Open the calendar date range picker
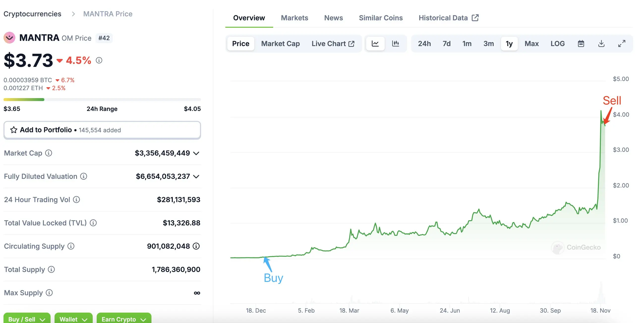The width and height of the screenshot is (644, 323). tap(581, 44)
